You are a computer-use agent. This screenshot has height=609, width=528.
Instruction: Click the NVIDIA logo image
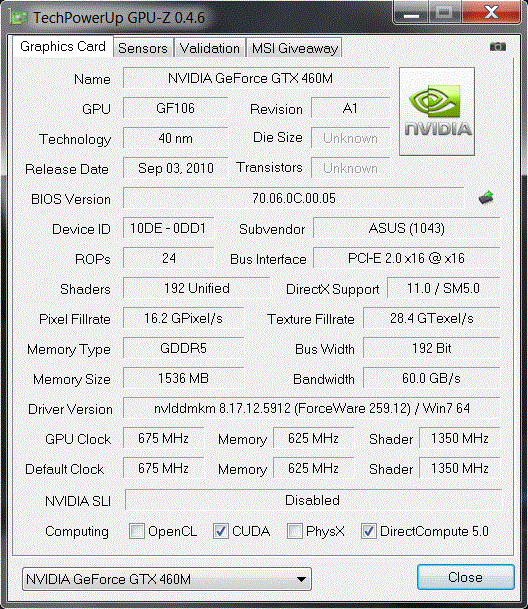[x=437, y=111]
